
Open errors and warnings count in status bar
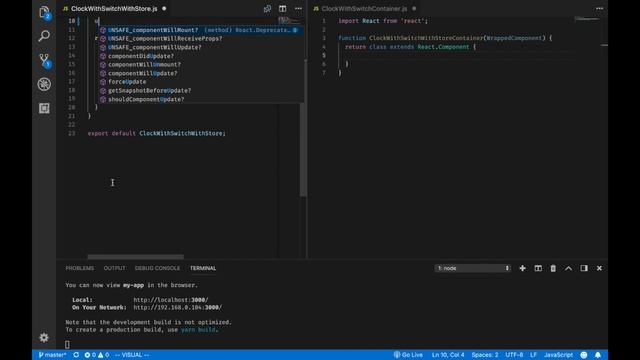point(97,355)
